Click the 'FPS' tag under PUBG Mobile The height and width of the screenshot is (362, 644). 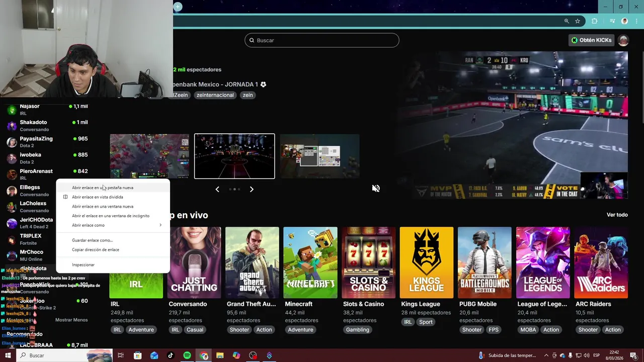[494, 330]
